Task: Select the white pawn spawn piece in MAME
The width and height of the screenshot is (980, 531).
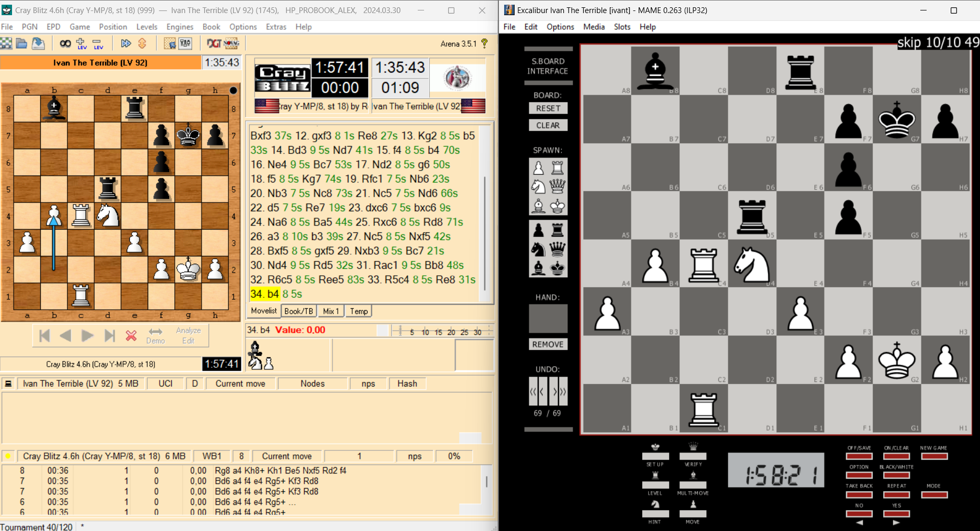Action: click(x=538, y=168)
